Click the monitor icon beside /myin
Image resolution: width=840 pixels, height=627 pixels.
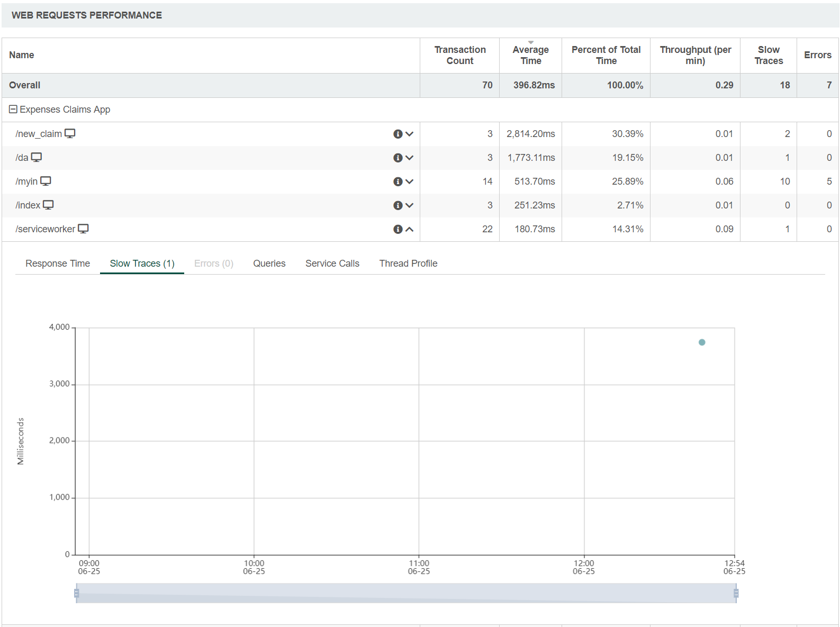click(46, 181)
